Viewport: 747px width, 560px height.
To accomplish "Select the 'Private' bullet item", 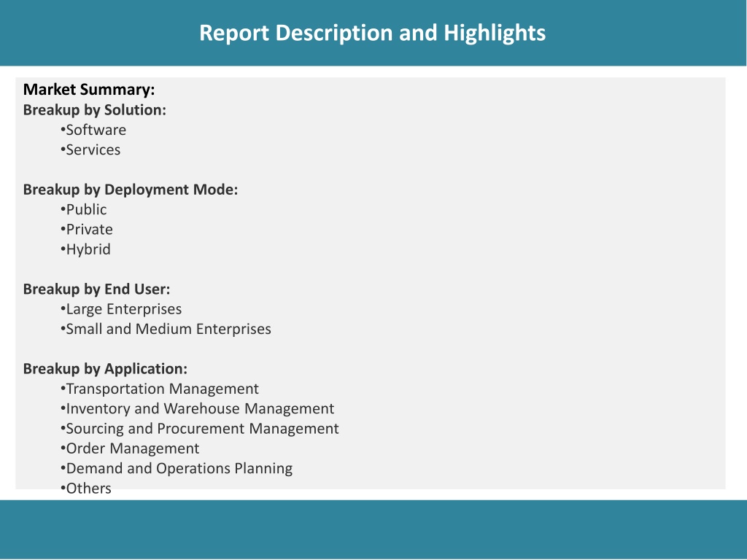I will [x=87, y=230].
